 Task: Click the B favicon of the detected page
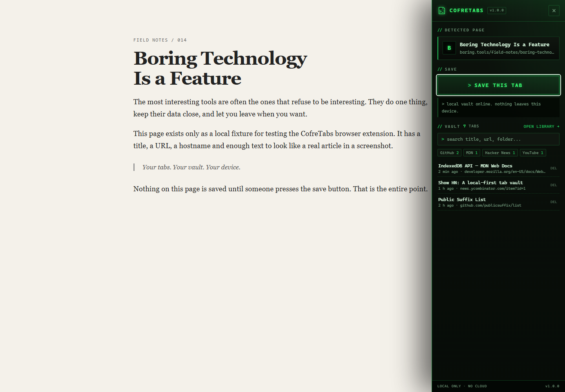point(449,48)
